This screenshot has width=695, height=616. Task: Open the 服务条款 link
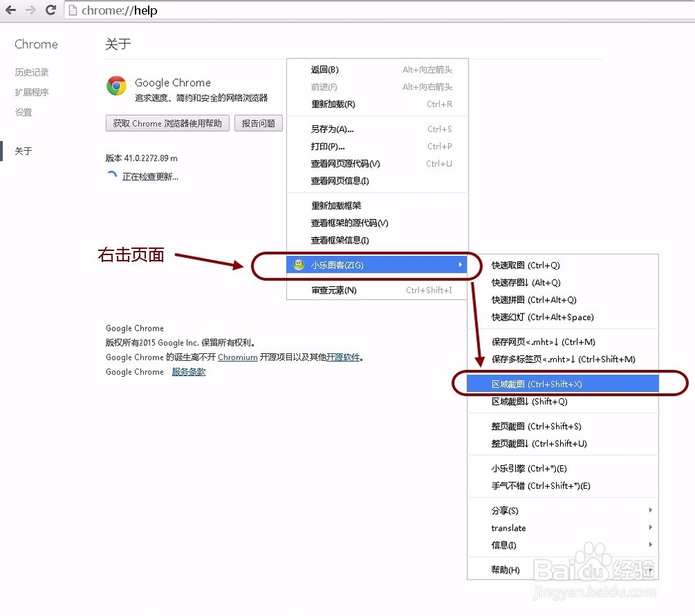(x=188, y=372)
